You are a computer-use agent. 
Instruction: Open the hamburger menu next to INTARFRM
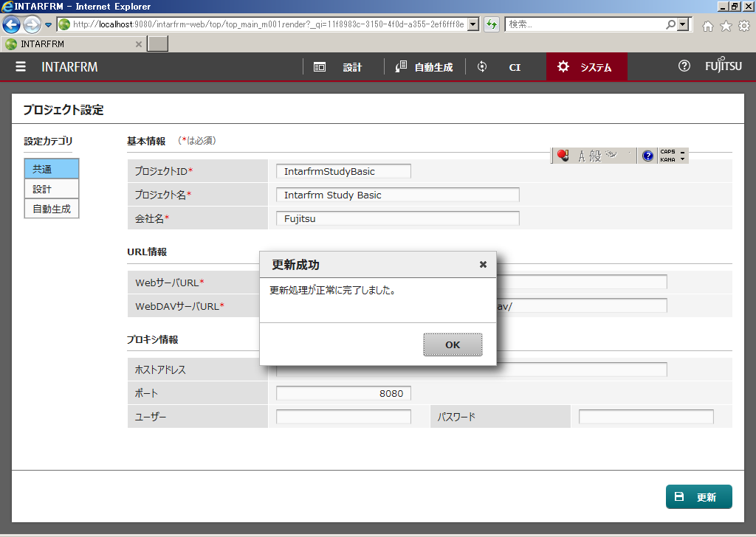(21, 66)
